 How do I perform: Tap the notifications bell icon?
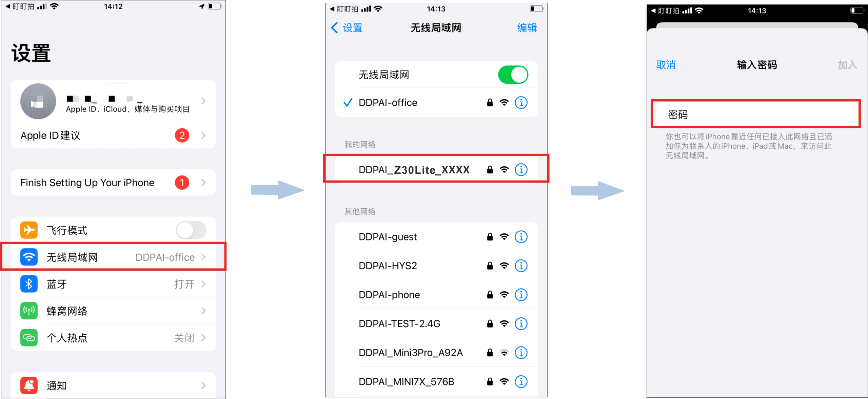point(29,385)
